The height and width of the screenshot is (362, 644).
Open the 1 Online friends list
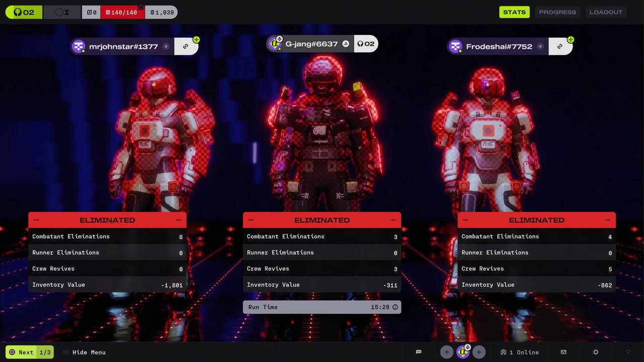click(x=519, y=352)
